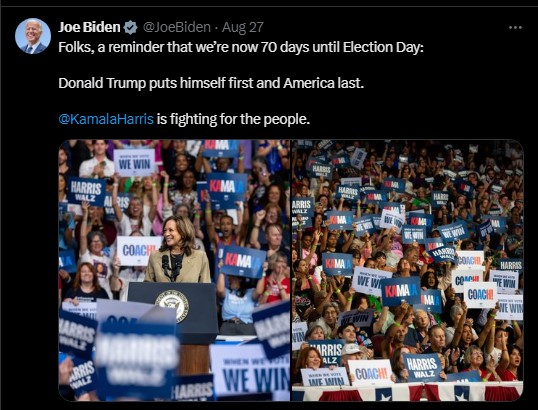Click the HARRIS WALZ sign at left photo's top-left
This screenshot has height=410, width=538.
click(86, 191)
